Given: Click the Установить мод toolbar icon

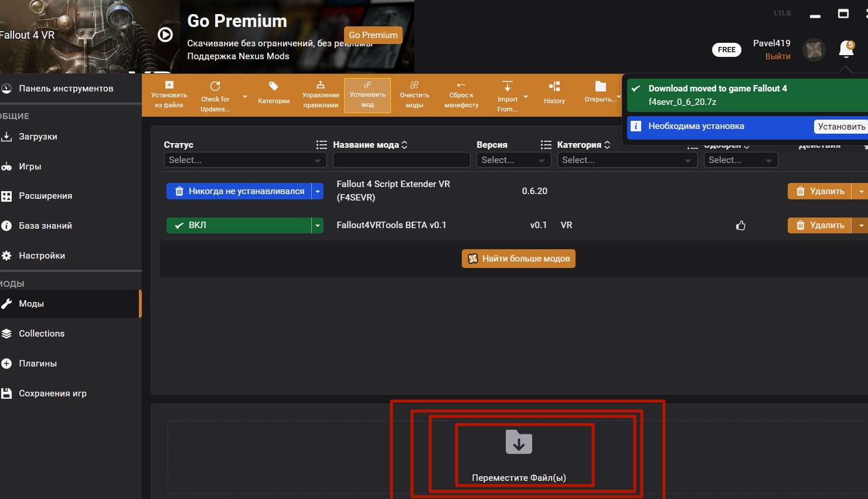Looking at the screenshot, I should point(367,95).
